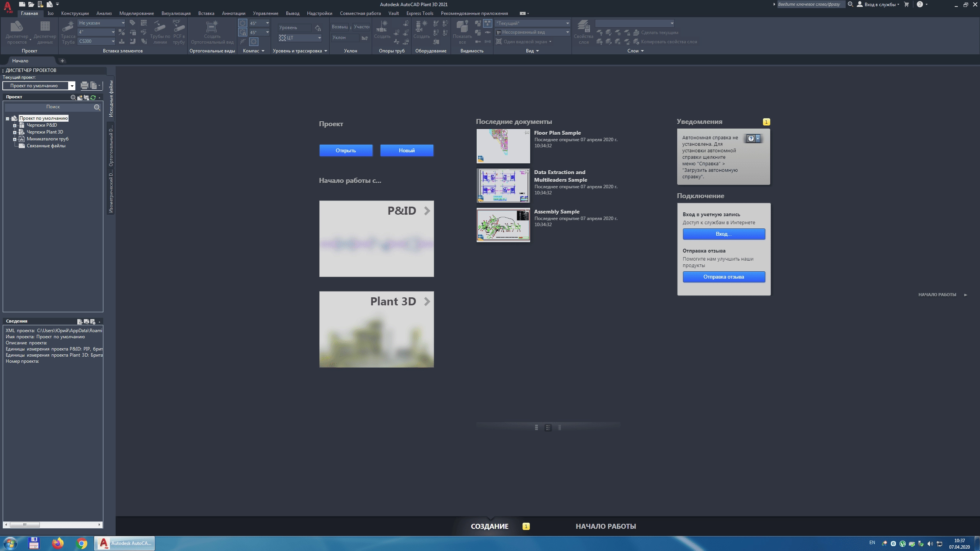980x551 pixels.
Task: Open the Диспетчер проектов ribbon tool
Action: 17,32
